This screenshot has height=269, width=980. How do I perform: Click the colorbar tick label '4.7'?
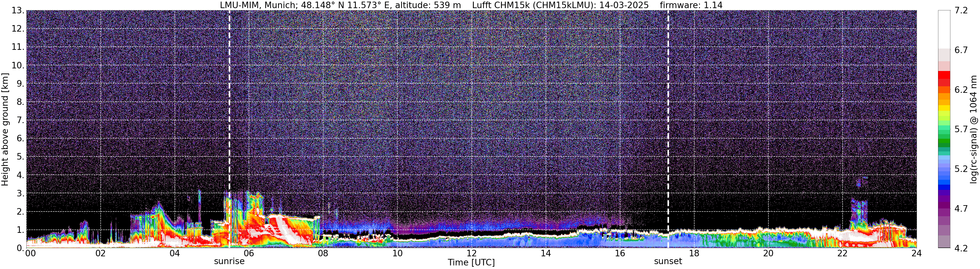point(961,208)
